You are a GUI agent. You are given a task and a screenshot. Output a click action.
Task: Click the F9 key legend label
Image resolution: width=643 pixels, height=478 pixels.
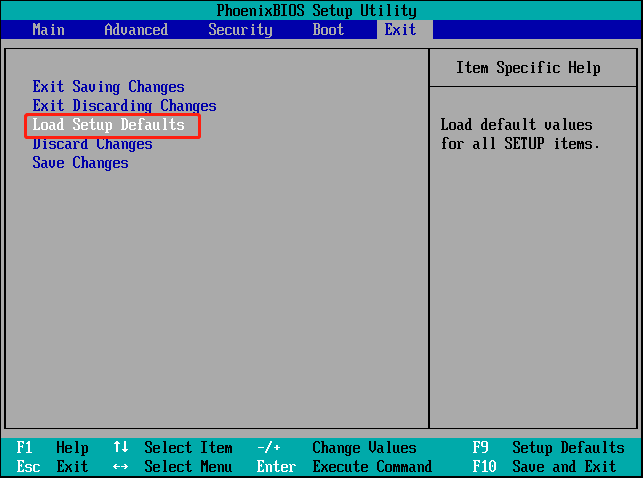coord(480,447)
